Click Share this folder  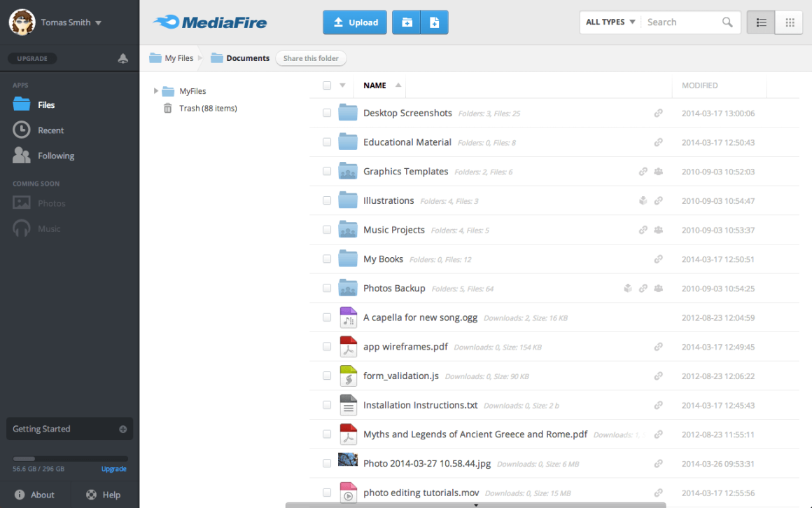(x=311, y=58)
